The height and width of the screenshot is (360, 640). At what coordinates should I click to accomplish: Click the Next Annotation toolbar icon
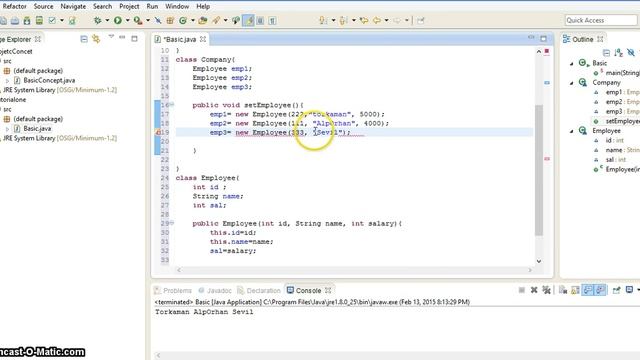[x=323, y=20]
